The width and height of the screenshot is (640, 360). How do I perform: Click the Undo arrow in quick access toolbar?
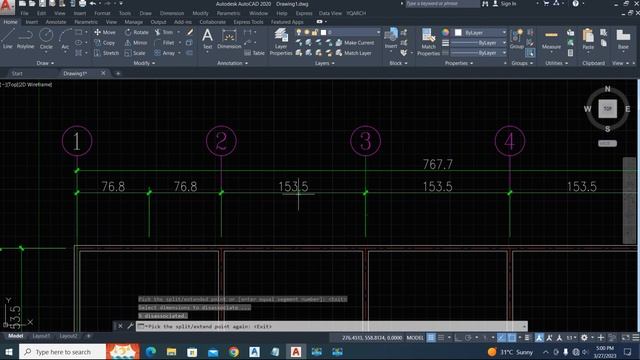(93, 4)
